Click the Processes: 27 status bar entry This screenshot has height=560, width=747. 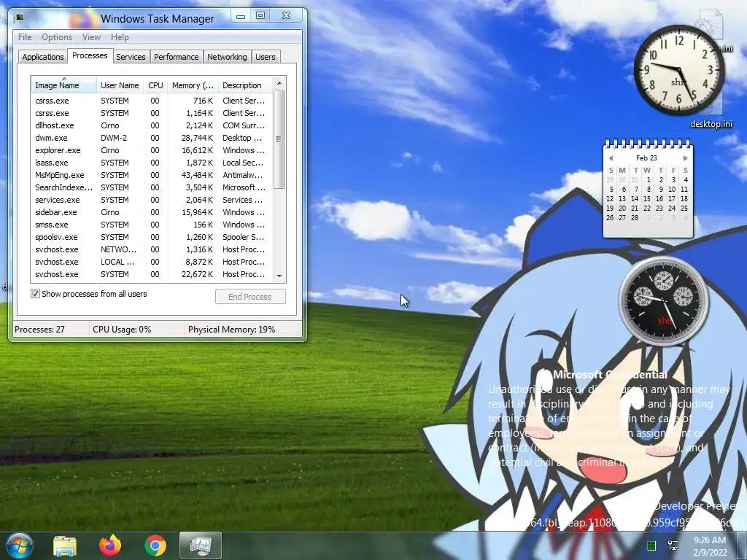click(50, 329)
